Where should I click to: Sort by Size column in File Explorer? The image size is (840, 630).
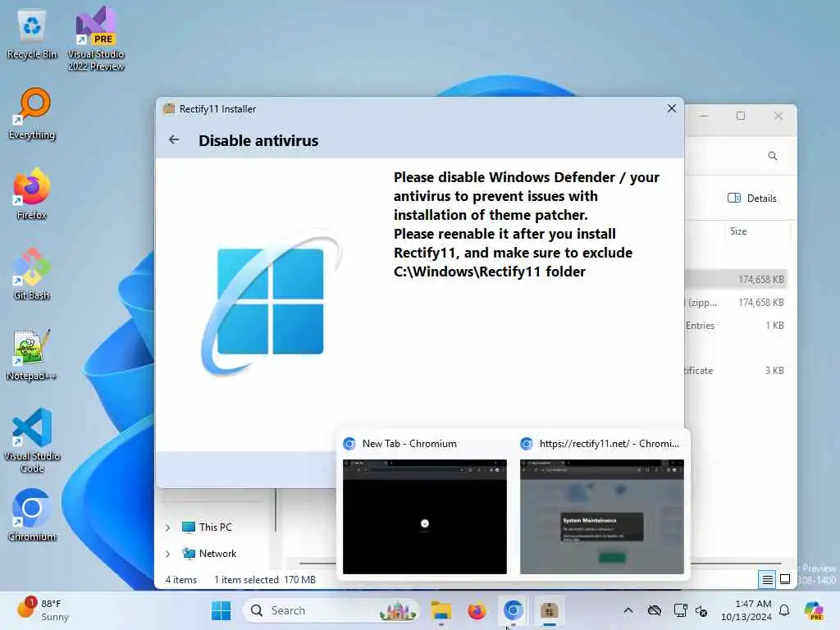[738, 231]
